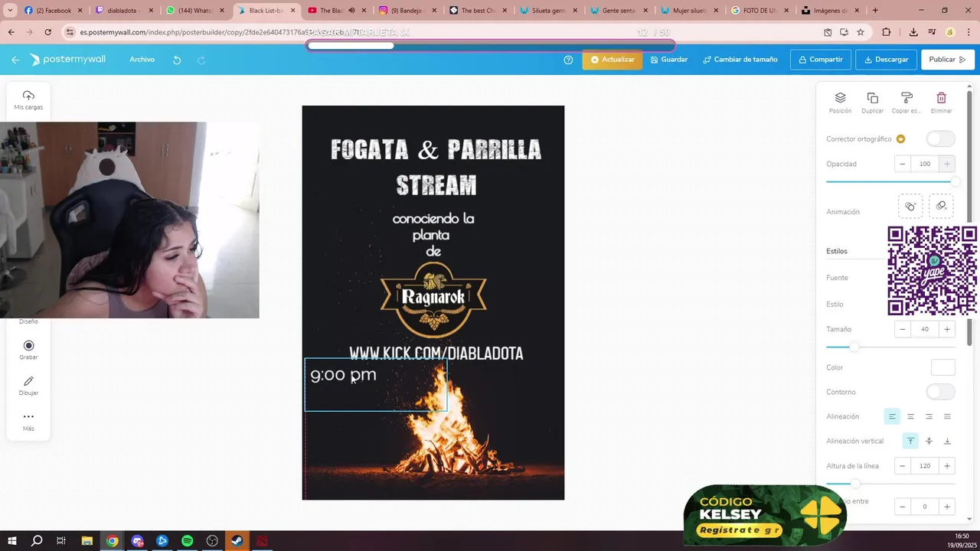Viewport: 980px width, 551px height.
Task: Undo the last edit
Action: 177,60
